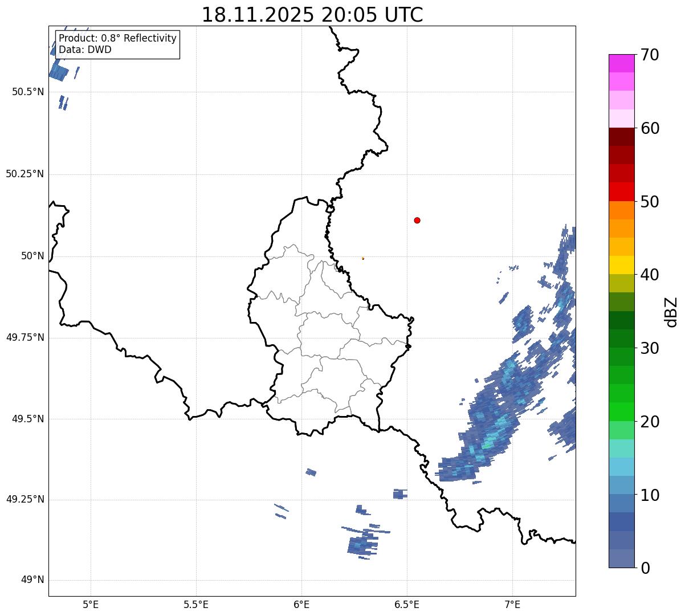Click the red station marker dot
This screenshot has height=616, width=685.
point(417,220)
